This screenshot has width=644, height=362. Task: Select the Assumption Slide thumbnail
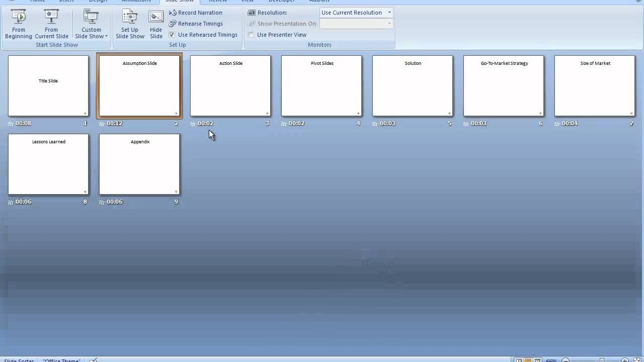139,85
